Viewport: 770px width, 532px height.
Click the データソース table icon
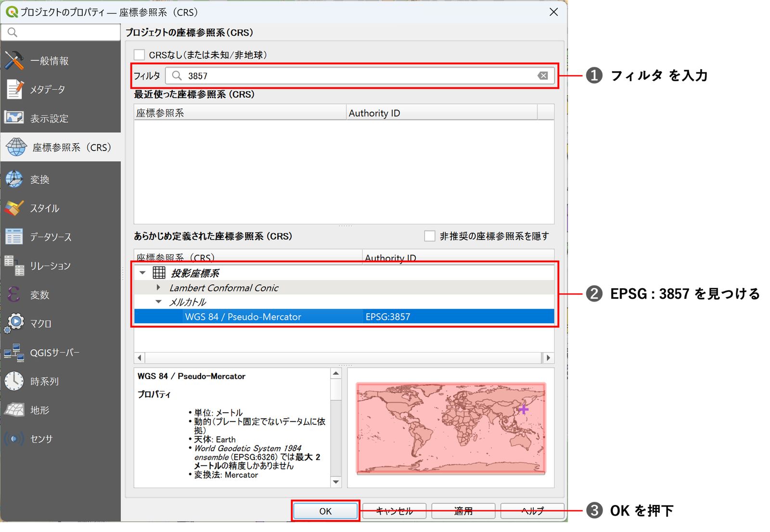click(x=14, y=237)
